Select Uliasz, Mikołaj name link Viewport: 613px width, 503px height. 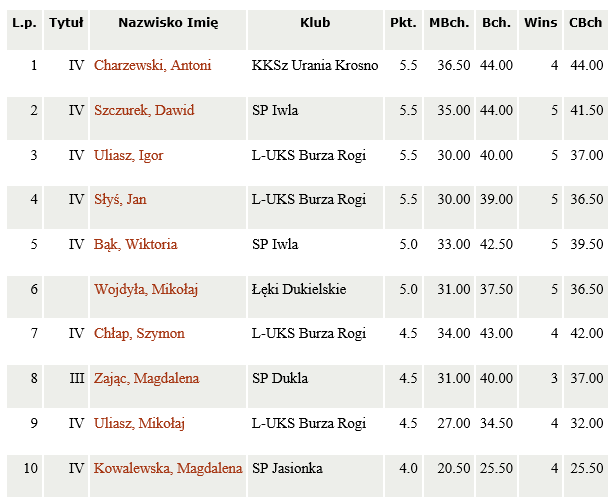139,424
